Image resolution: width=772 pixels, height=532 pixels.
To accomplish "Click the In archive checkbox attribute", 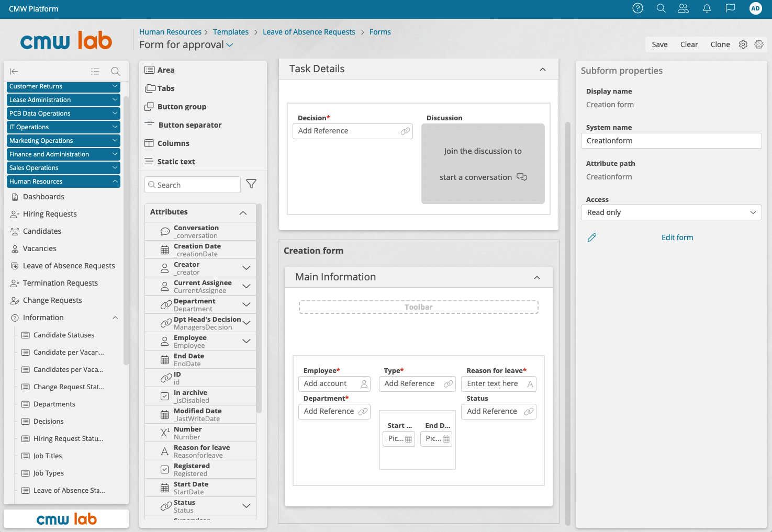I will (x=165, y=396).
